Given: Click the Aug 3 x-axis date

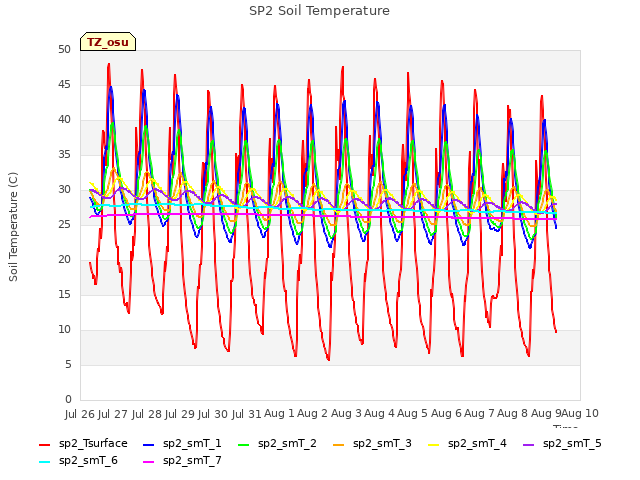Looking at the screenshot, I should (x=346, y=414).
